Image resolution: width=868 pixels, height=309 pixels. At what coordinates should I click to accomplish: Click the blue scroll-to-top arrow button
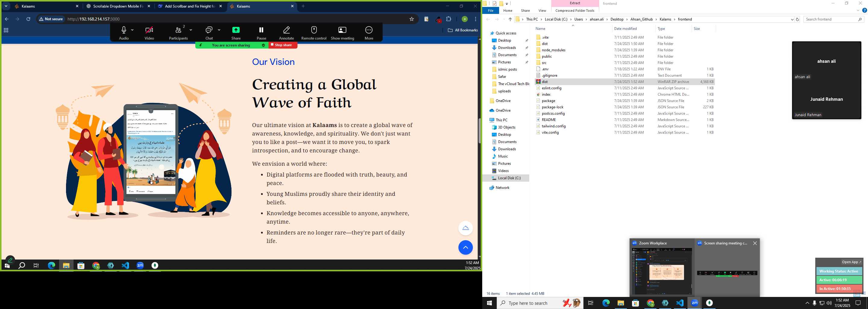click(x=465, y=247)
